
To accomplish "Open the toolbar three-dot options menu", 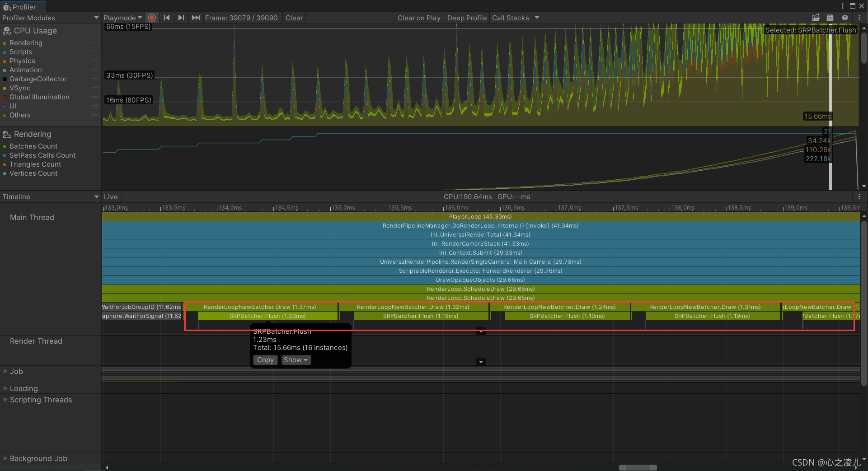I will (859, 18).
